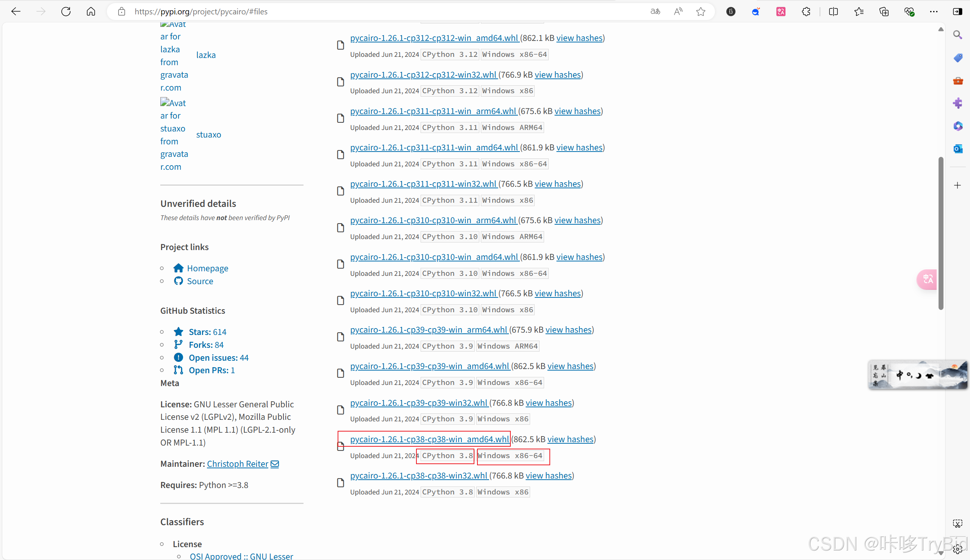
Task: Click view hashes for cp38 win_amd64 wheel
Action: (x=570, y=439)
